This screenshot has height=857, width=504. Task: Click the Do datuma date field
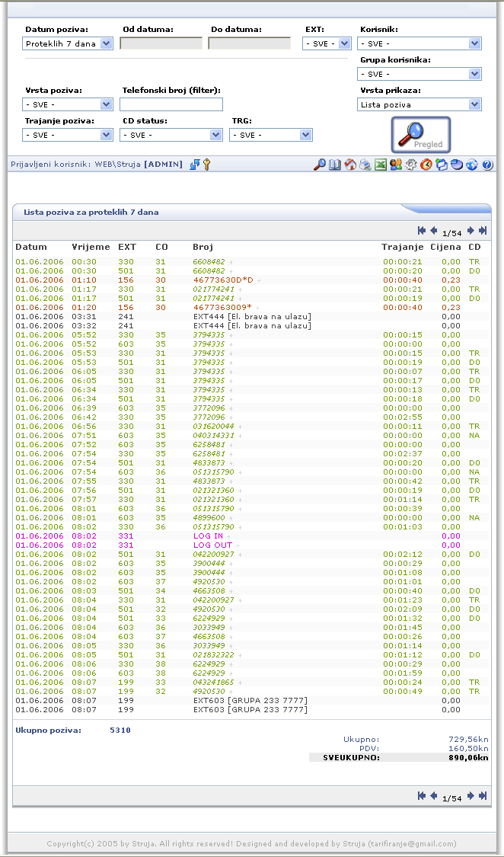(x=250, y=43)
